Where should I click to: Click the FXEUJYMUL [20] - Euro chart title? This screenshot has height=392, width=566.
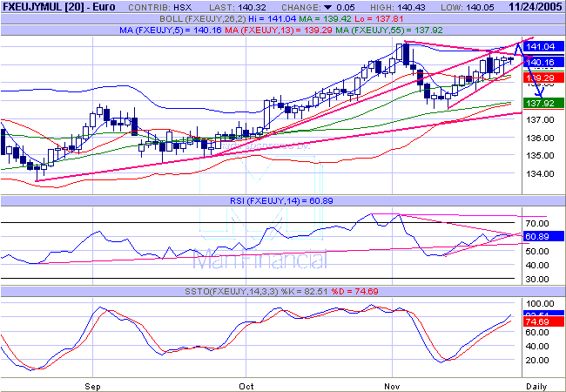click(x=59, y=7)
